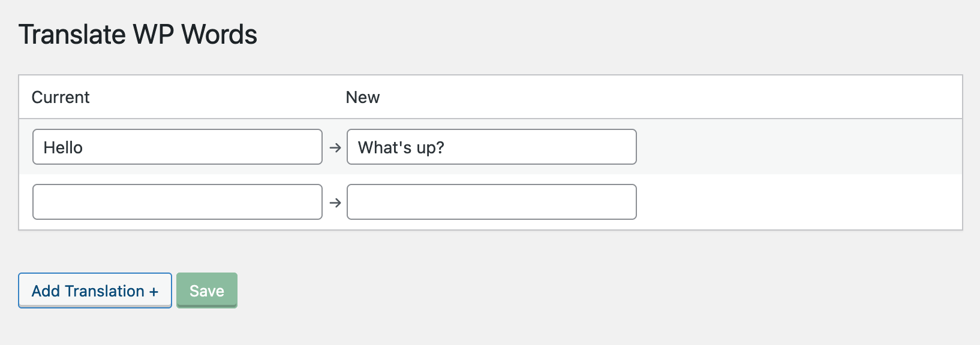Save the translations

(x=207, y=290)
